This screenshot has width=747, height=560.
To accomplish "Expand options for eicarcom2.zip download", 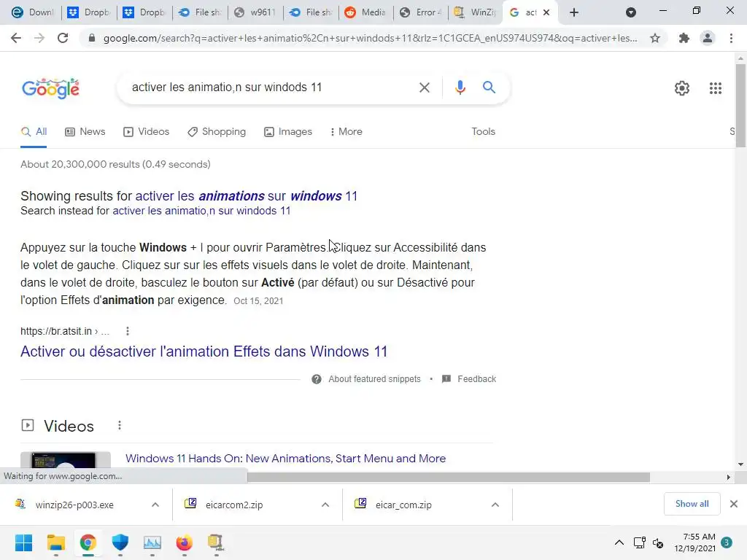I will [x=325, y=505].
